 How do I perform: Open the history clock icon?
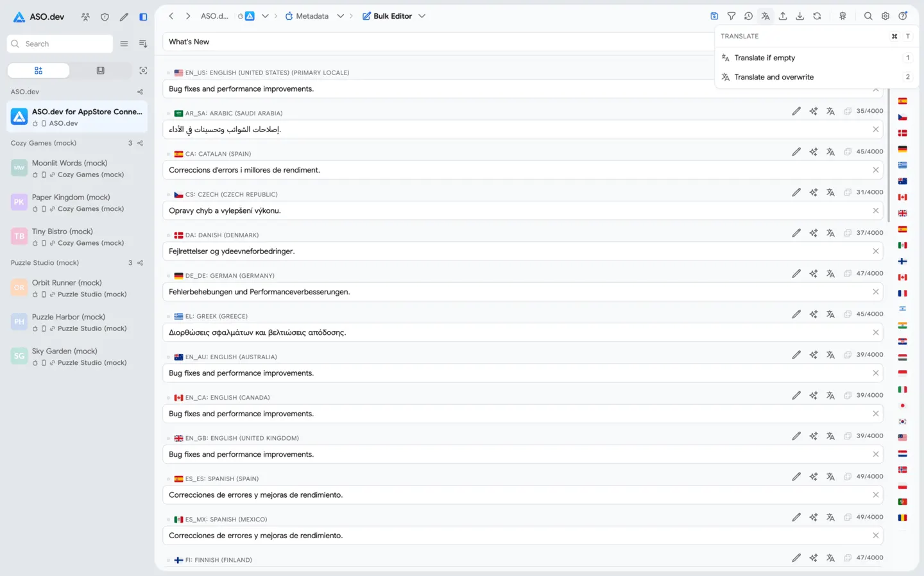[x=748, y=16]
